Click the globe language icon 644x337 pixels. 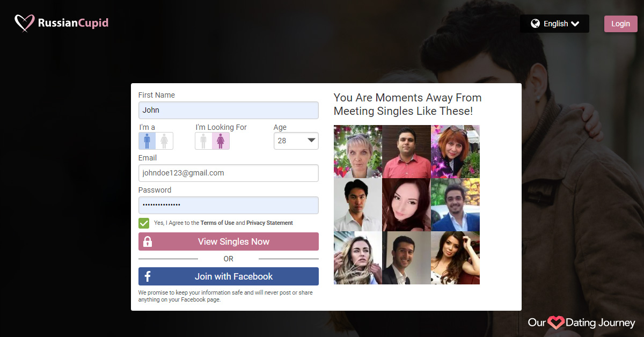click(x=535, y=24)
